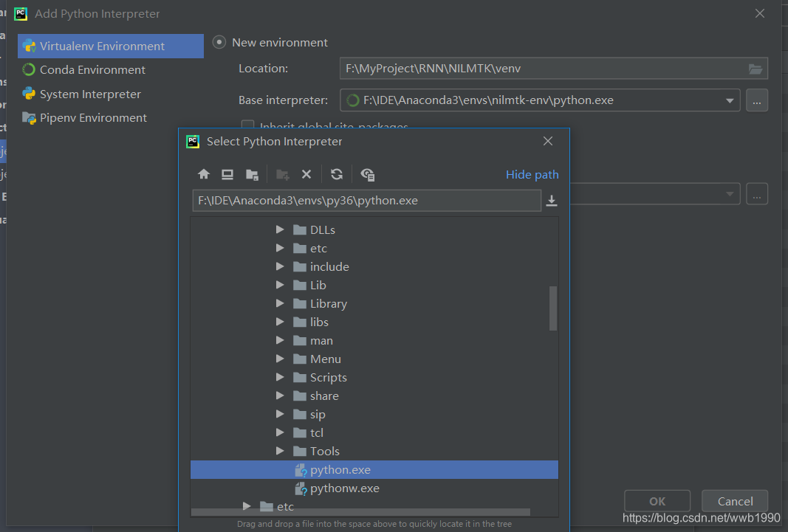This screenshot has height=532, width=788.
Task: Click the Library folder icon
Action: 300,304
